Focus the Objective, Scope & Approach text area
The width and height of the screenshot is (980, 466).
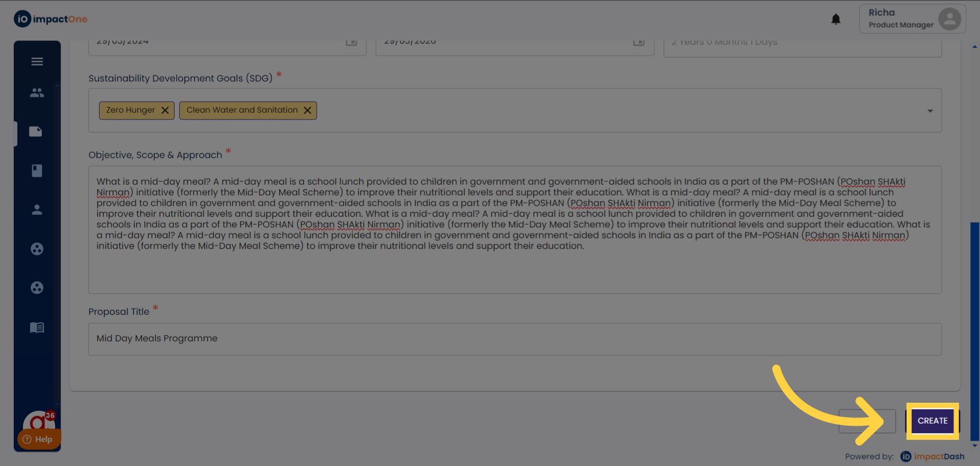coord(515,230)
